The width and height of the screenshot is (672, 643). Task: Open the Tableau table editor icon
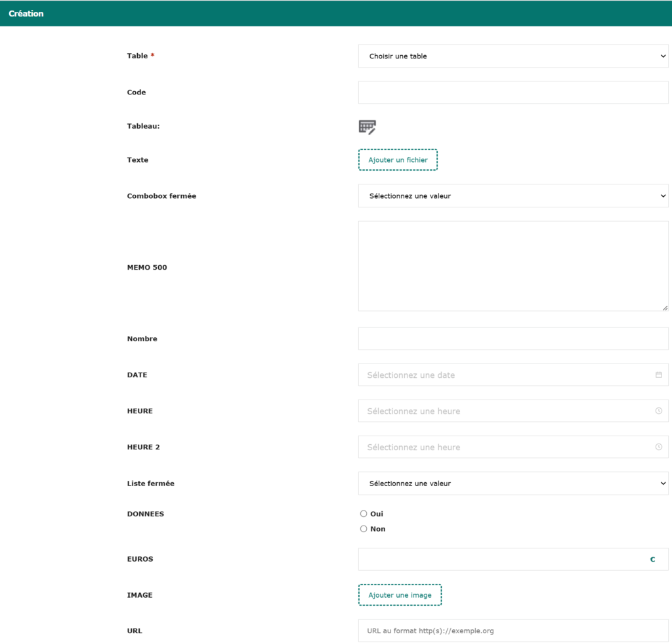tap(367, 127)
